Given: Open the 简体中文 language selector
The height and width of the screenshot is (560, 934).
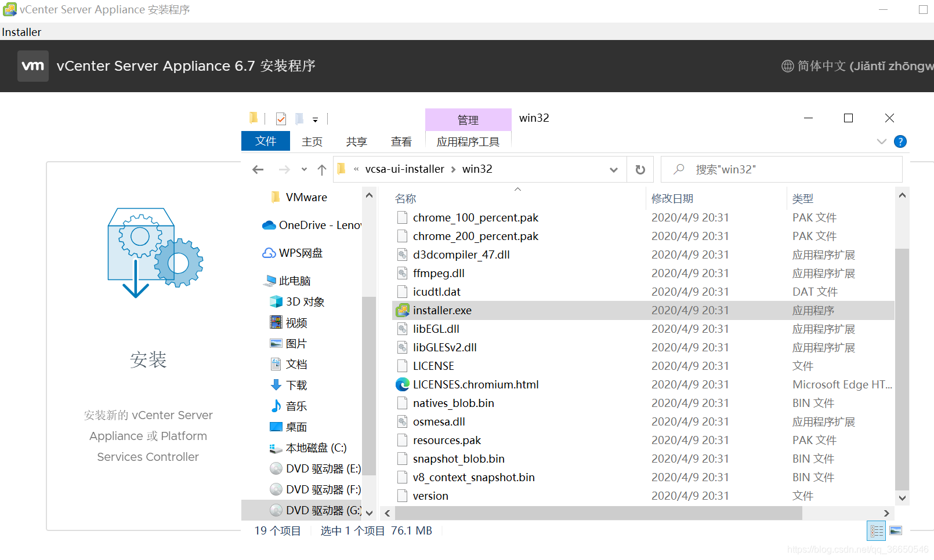Looking at the screenshot, I should [x=857, y=66].
